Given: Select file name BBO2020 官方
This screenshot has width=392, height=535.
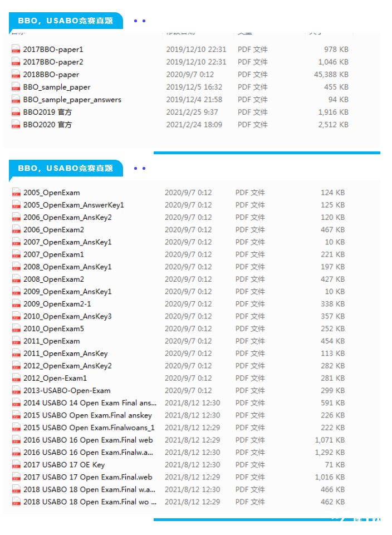Looking at the screenshot, I should click(x=47, y=125).
